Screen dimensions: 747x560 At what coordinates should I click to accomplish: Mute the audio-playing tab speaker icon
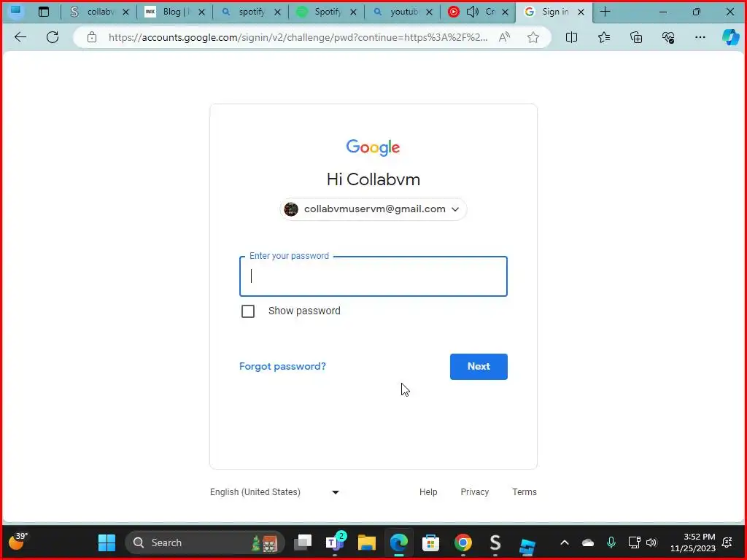[x=472, y=12]
